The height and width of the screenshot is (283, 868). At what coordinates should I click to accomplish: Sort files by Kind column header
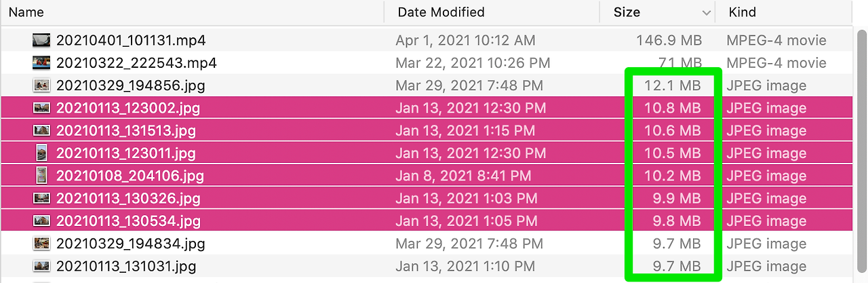pyautogui.click(x=742, y=12)
